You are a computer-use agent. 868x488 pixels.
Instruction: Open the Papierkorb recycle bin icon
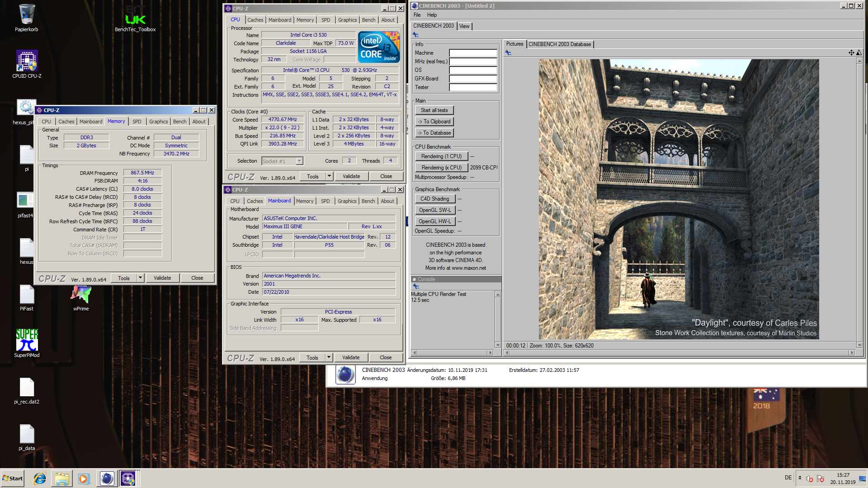pos(27,18)
